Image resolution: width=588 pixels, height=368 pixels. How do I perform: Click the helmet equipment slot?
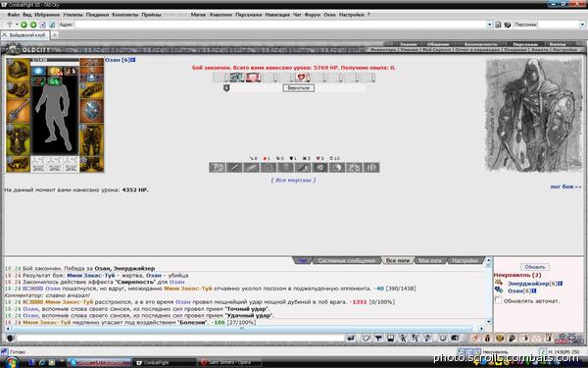(18, 70)
